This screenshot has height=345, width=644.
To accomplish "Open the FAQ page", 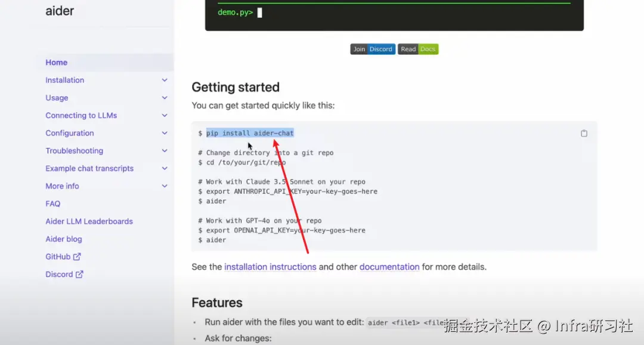I will (53, 204).
